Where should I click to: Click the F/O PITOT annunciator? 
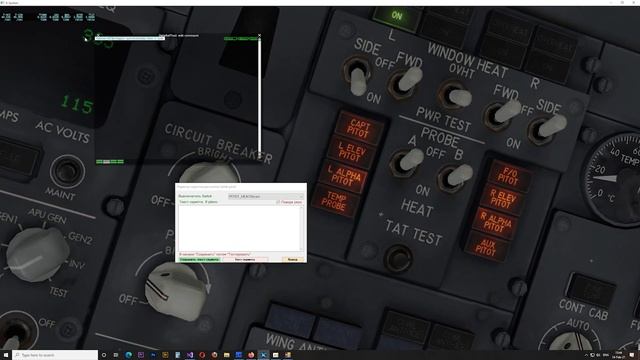pos(509,176)
